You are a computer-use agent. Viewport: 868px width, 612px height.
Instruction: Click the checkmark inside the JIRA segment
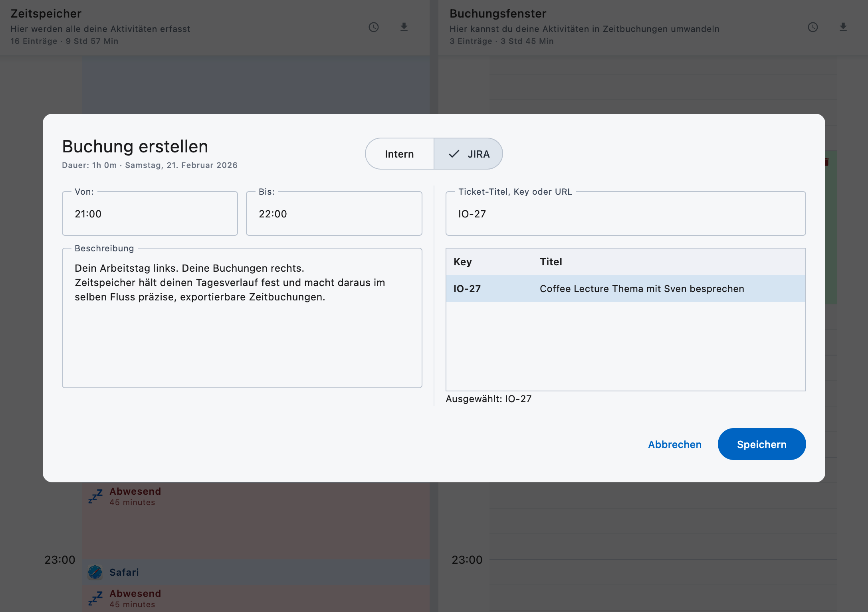(x=453, y=154)
